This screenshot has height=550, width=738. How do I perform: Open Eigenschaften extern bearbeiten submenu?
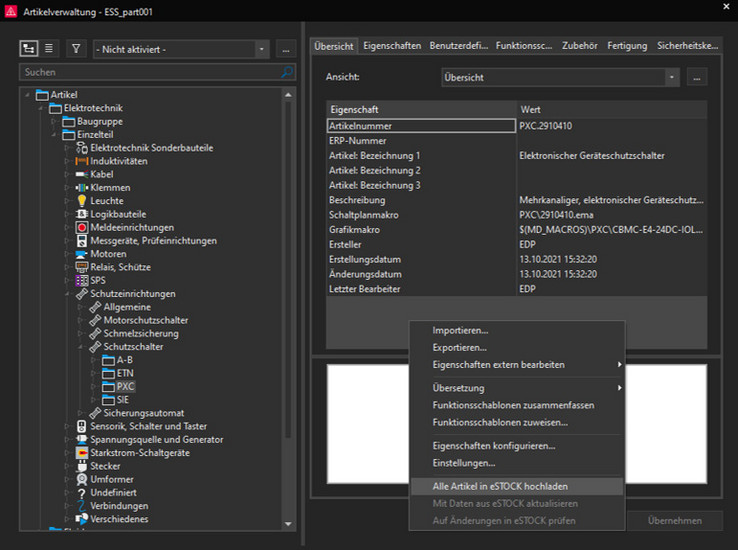tap(517, 365)
